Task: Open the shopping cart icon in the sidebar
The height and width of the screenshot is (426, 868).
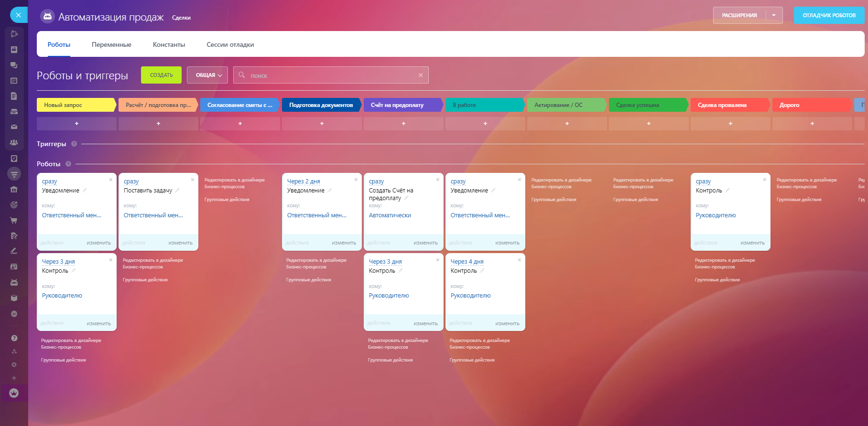Action: click(14, 220)
